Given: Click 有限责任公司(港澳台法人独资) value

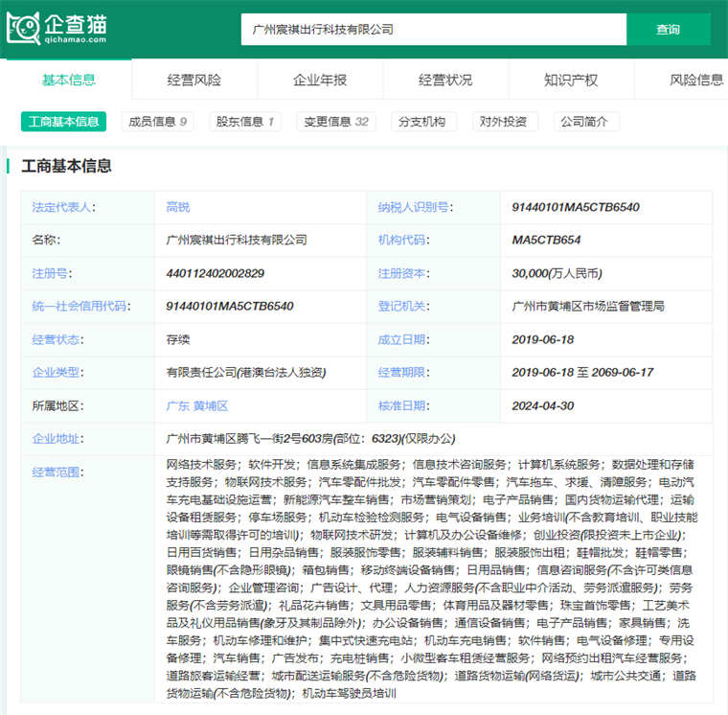Looking at the screenshot, I should tap(246, 373).
